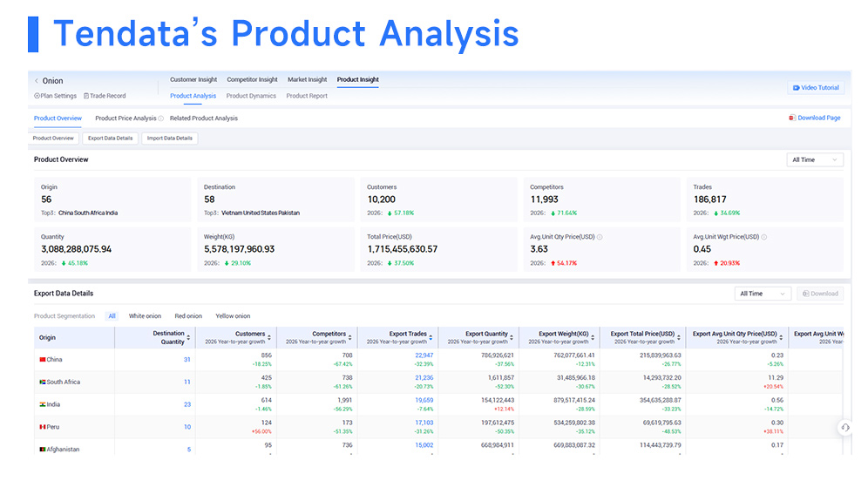Click the Competitors 11,993 card value
868x494 pixels.
pos(544,200)
